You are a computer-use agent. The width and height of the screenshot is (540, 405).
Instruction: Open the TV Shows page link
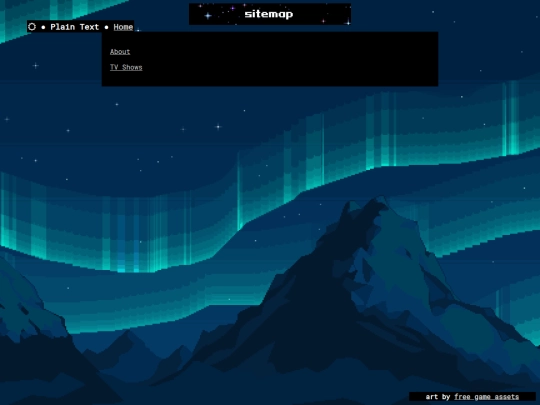pos(126,67)
